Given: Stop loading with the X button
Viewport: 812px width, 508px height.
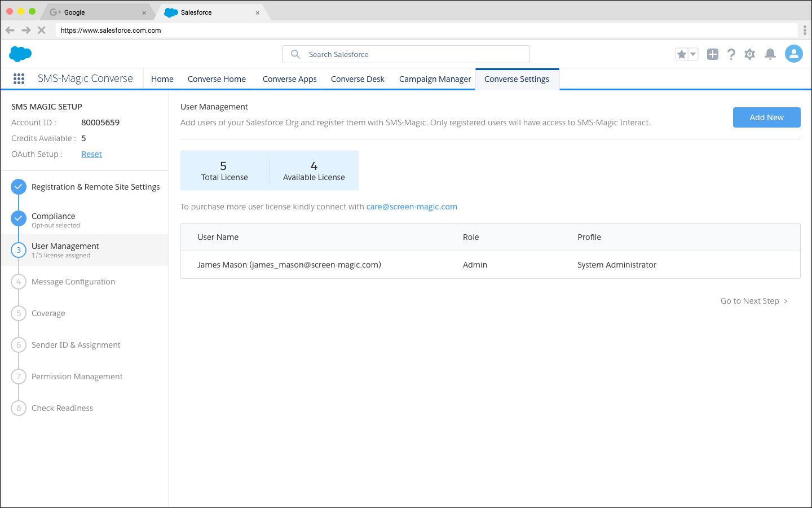Looking at the screenshot, I should click(41, 30).
